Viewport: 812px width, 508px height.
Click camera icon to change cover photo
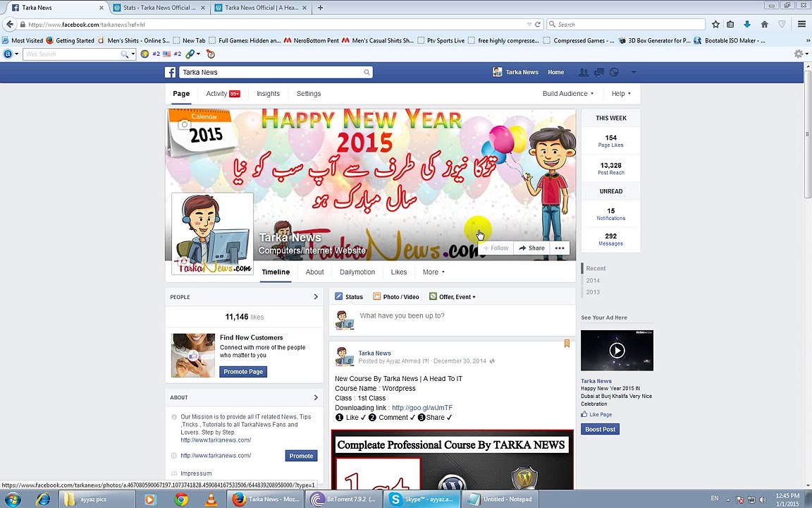tap(184, 124)
